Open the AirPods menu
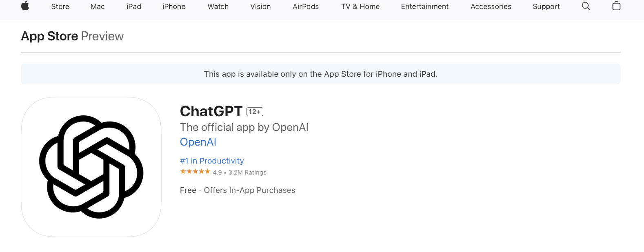The width and height of the screenshot is (644, 252). click(306, 7)
